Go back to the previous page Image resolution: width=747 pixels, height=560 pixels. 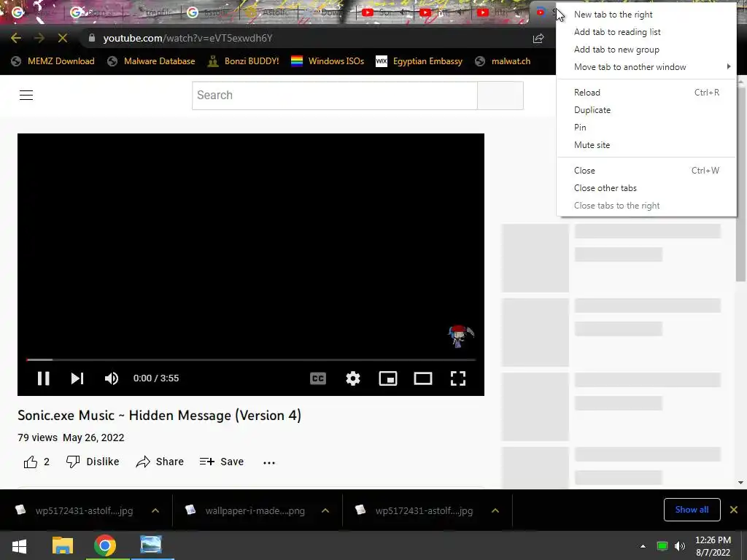(x=16, y=38)
